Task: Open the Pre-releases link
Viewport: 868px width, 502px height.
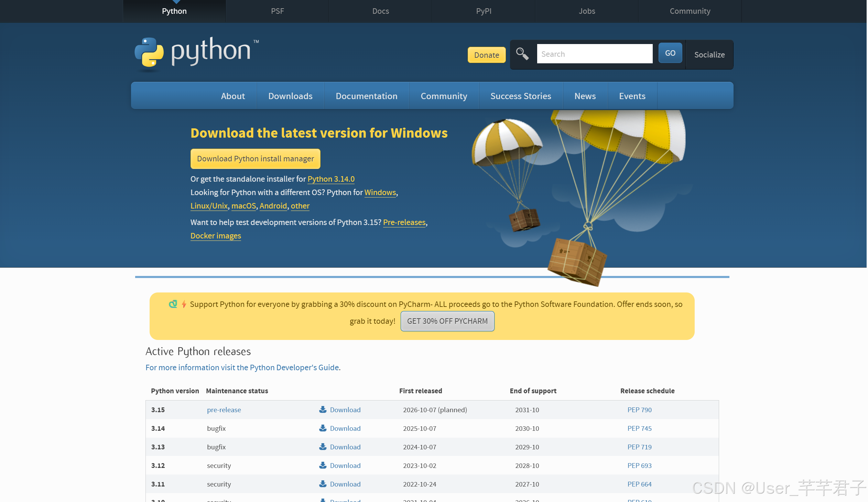Action: pos(404,223)
